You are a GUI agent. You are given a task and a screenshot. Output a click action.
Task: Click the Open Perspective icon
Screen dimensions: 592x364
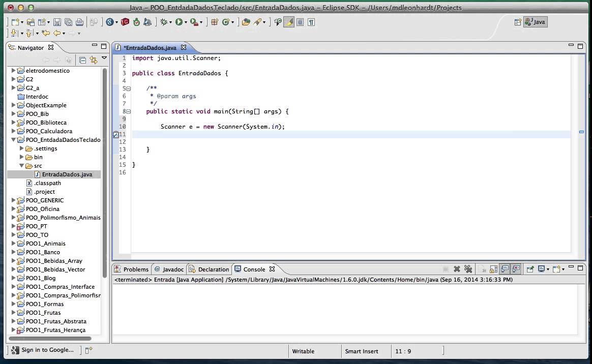(518, 22)
